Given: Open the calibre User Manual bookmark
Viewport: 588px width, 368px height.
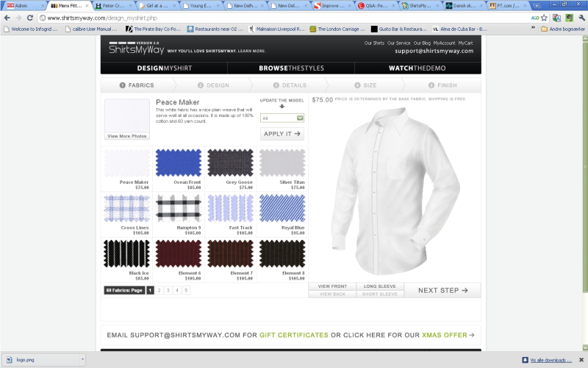Looking at the screenshot, I should coord(91,29).
